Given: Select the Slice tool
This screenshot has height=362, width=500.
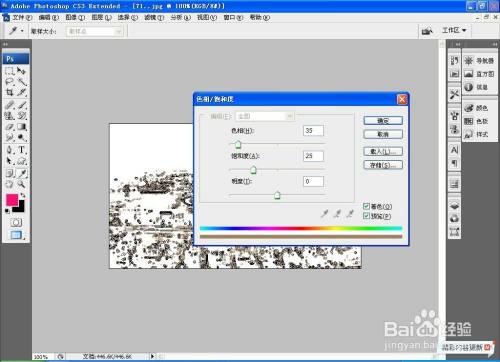Looking at the screenshot, I should point(22,92).
